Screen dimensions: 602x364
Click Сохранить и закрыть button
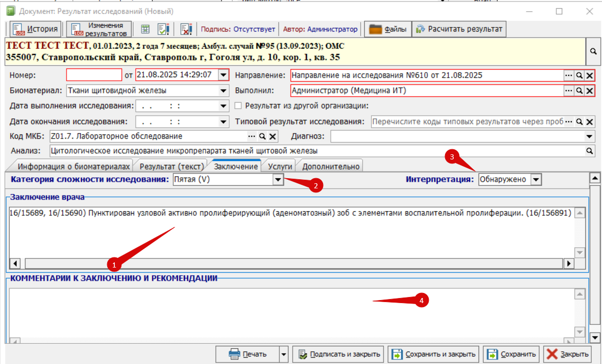434,354
